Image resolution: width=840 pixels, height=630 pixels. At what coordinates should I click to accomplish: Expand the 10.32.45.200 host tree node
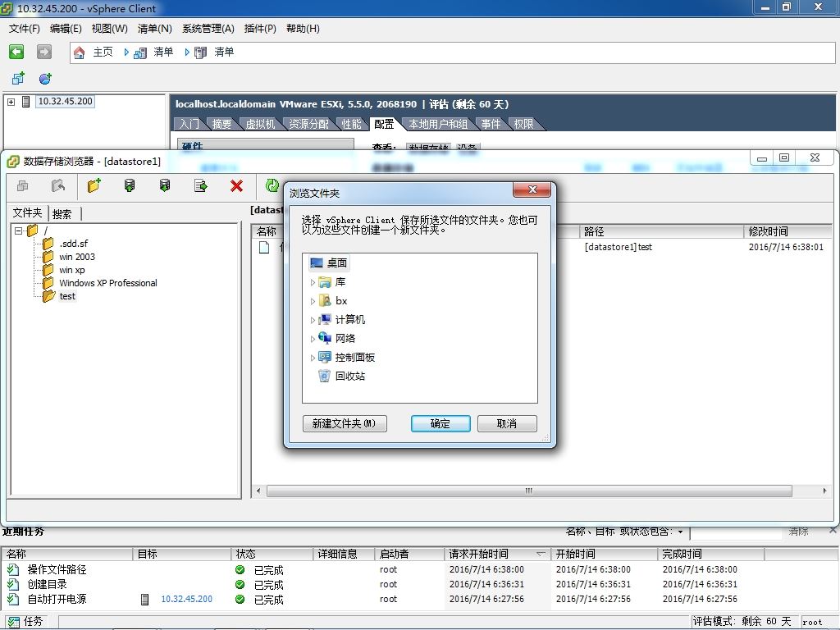pyautogui.click(x=11, y=101)
